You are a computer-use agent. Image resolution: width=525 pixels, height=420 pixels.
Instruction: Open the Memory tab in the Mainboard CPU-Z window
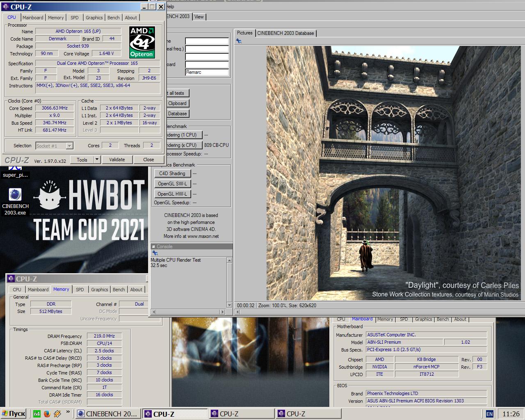click(385, 319)
